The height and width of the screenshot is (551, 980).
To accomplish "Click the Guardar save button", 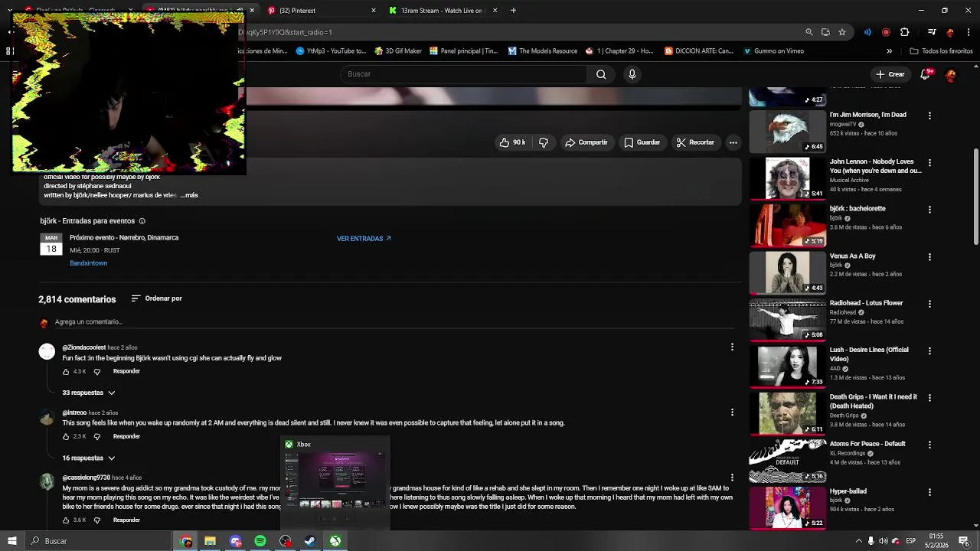I will coord(642,142).
